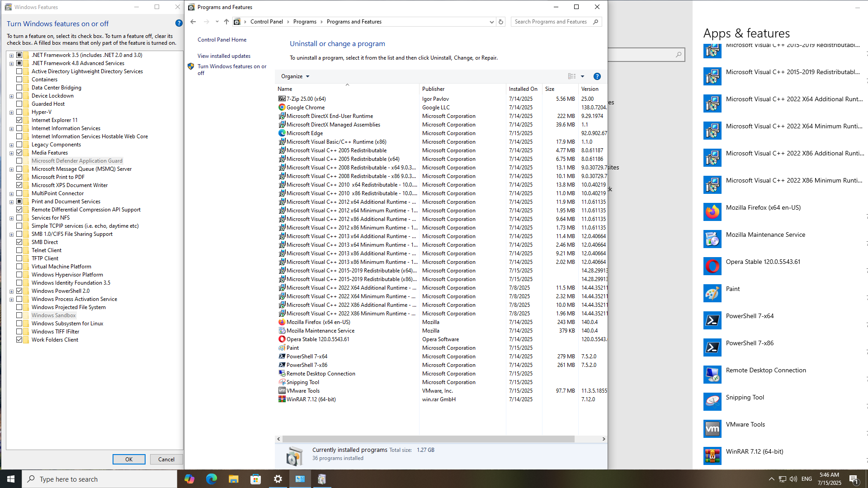Click the Opera icon in Apps & features
The image size is (868, 488).
pyautogui.click(x=712, y=266)
